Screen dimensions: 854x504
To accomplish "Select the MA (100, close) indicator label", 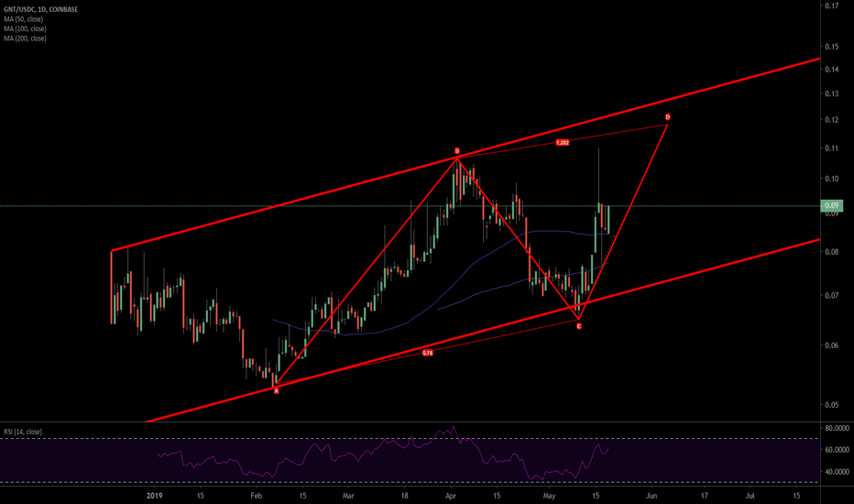I will [x=25, y=29].
